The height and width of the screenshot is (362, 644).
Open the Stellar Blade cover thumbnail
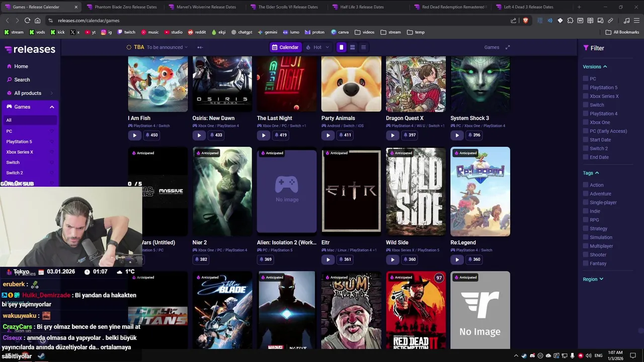pos(222,310)
